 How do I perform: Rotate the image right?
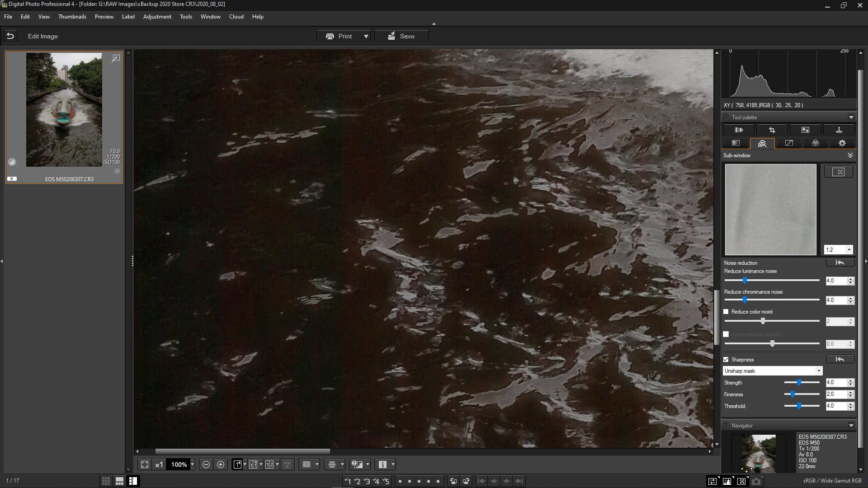click(466, 481)
